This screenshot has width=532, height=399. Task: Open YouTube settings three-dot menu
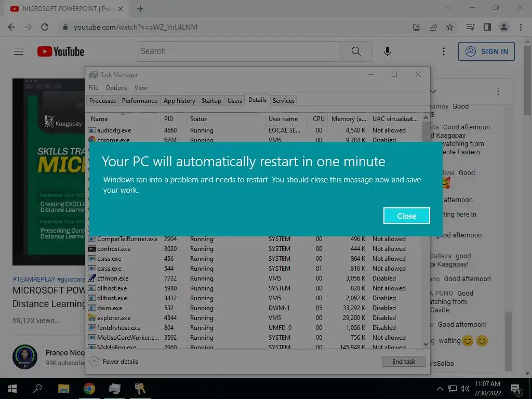[x=443, y=51]
